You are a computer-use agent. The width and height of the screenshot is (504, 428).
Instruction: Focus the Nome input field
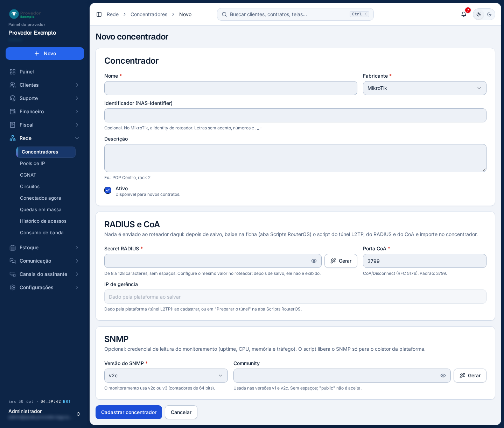coord(231,88)
